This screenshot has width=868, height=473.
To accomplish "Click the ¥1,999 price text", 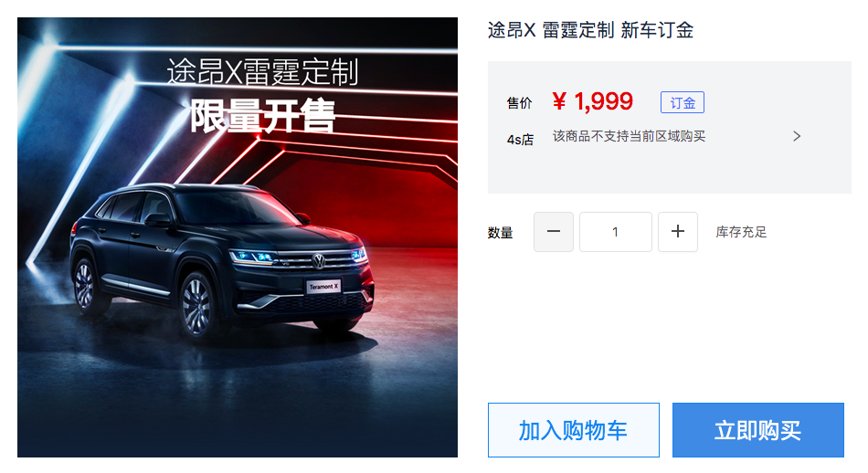I will (x=592, y=101).
